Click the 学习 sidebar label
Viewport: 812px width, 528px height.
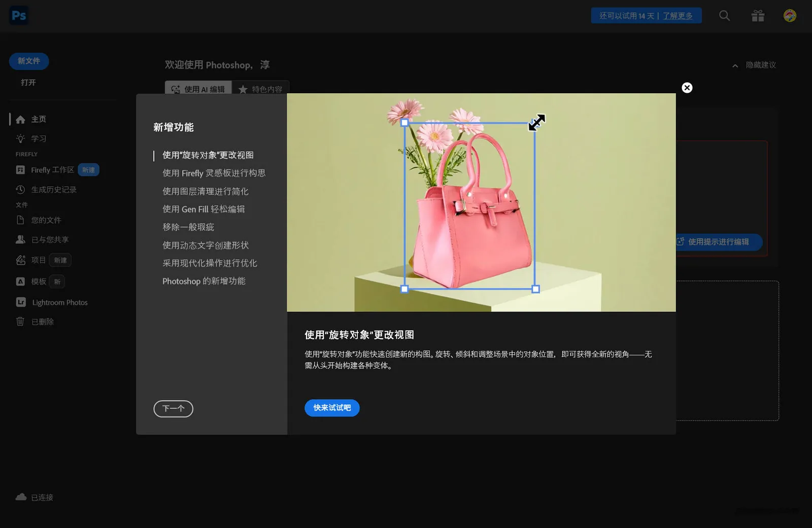[39, 138]
